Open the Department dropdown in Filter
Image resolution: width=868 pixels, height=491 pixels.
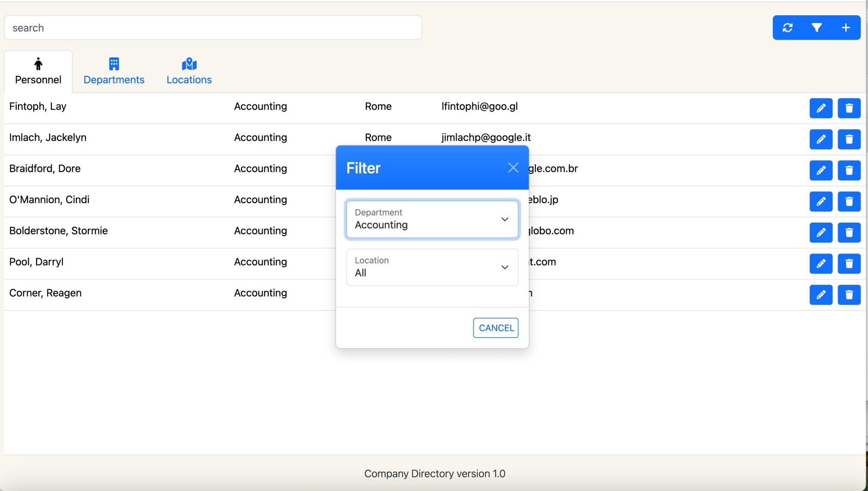pyautogui.click(x=432, y=219)
